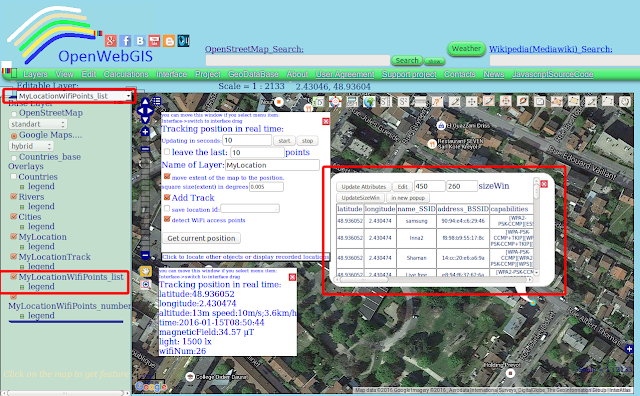This screenshot has height=396, width=640.
Task: Open the hybrid map type dropdown
Action: [31, 146]
